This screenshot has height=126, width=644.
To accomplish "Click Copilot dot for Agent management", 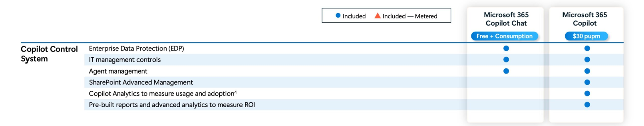I will pyautogui.click(x=587, y=71).
